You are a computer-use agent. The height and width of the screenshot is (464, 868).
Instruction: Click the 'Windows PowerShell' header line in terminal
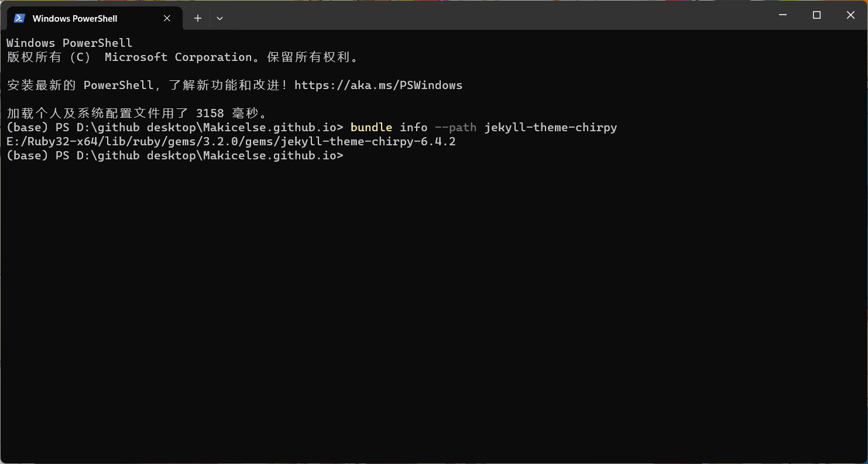(x=70, y=43)
